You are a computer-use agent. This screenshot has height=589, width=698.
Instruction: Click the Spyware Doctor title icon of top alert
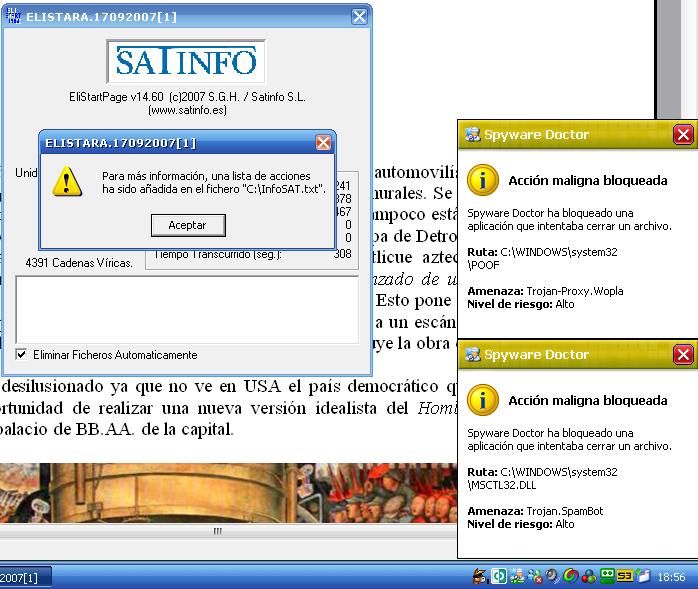click(x=473, y=134)
